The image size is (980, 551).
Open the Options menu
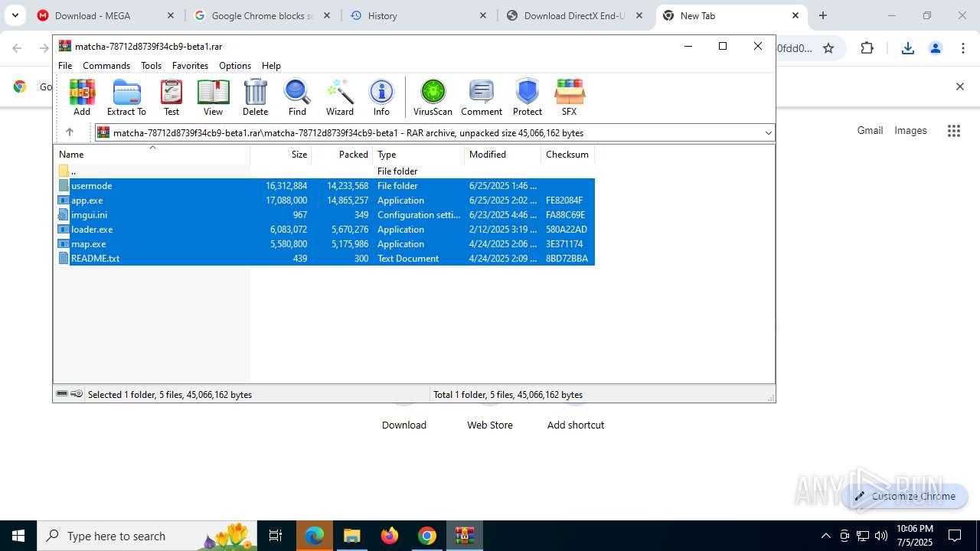click(235, 66)
